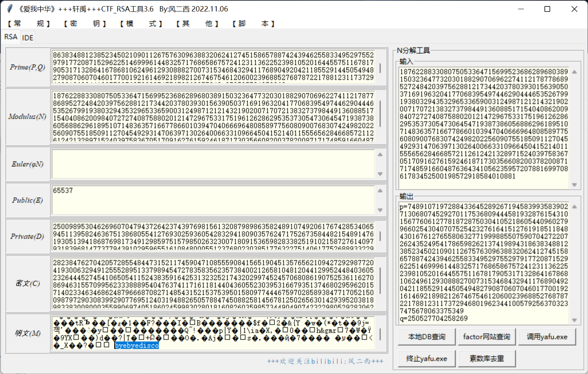Click the 密文(C) scrollbar thumb
The width and height of the screenshot is (588, 374).
tap(380, 281)
